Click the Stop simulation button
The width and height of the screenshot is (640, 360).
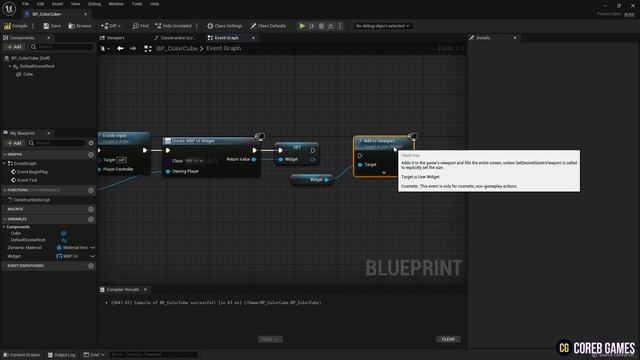(x=321, y=26)
